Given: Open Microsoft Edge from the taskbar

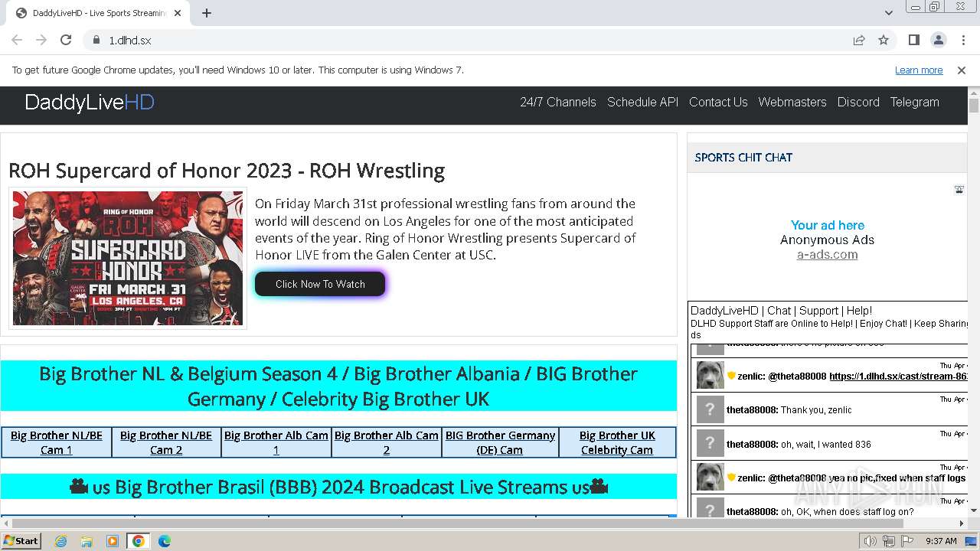Looking at the screenshot, I should click(x=164, y=541).
